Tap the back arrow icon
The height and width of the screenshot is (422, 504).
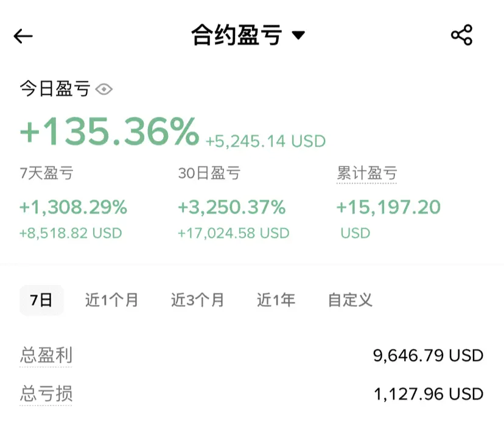click(x=23, y=36)
